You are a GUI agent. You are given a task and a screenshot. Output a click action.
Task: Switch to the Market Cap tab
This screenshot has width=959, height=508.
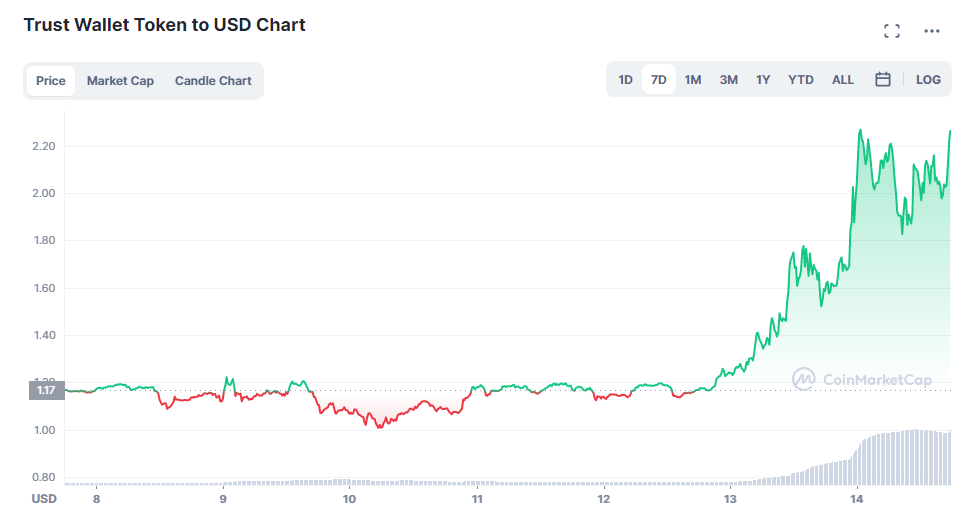pos(120,81)
